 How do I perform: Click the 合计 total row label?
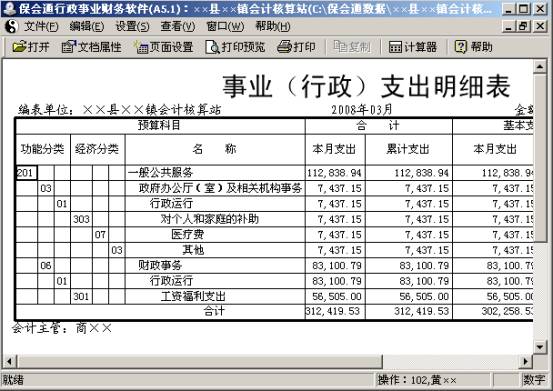(214, 311)
